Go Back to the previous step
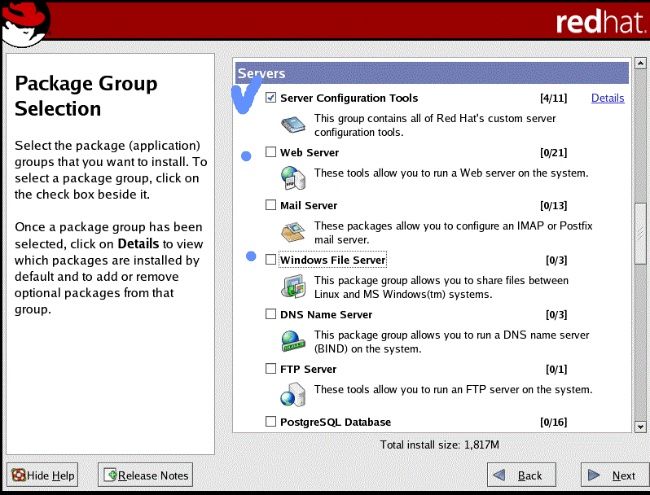 tap(521, 475)
